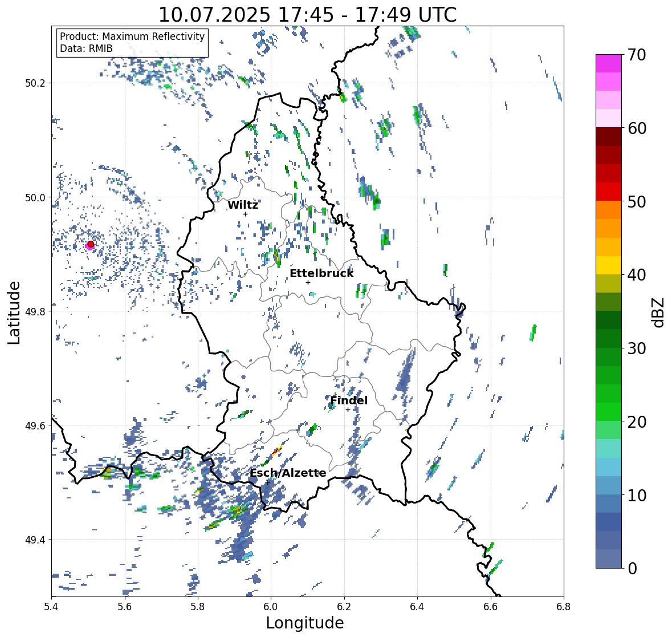Image resolution: width=672 pixels, height=637 pixels.
Task: Click the 6.2 longitude tick label
Action: (344, 607)
